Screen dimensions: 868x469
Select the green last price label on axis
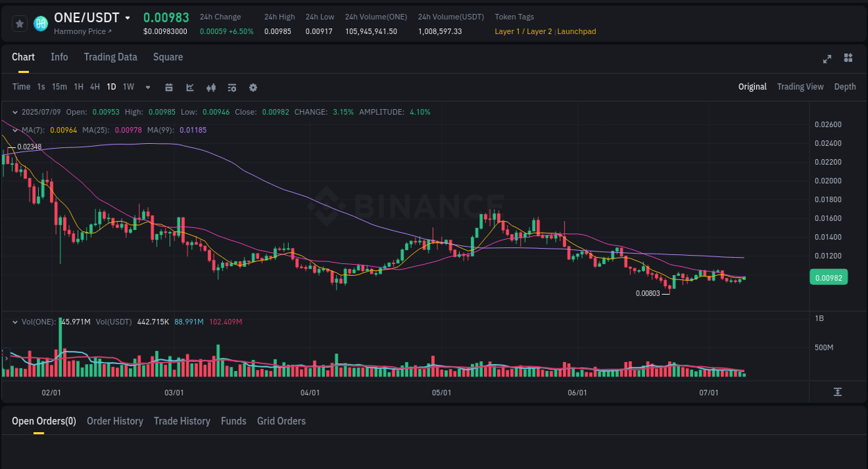point(828,277)
